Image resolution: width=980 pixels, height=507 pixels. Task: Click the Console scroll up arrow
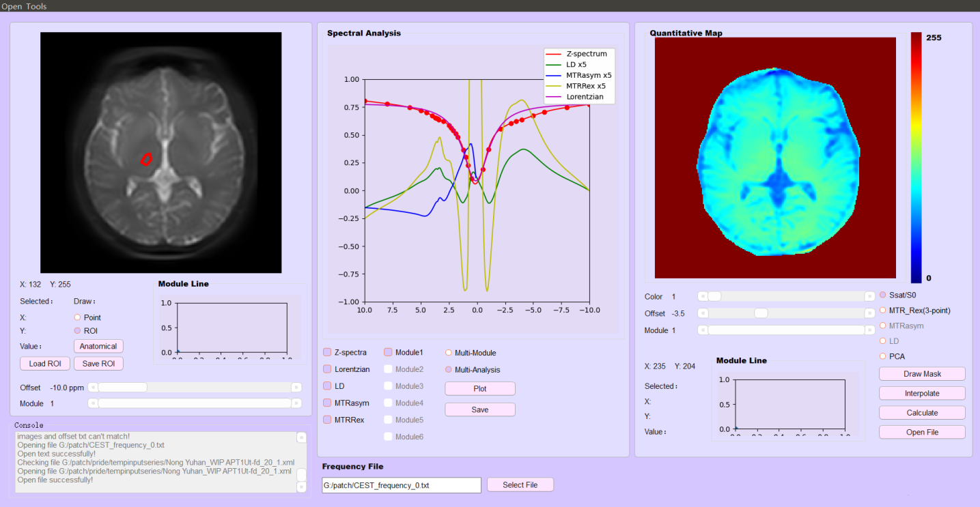(301, 437)
